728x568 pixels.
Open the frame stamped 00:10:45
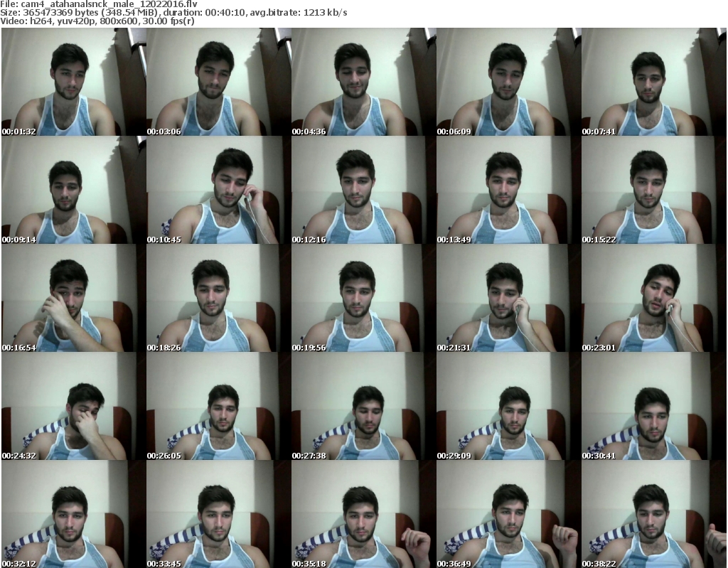click(x=219, y=190)
